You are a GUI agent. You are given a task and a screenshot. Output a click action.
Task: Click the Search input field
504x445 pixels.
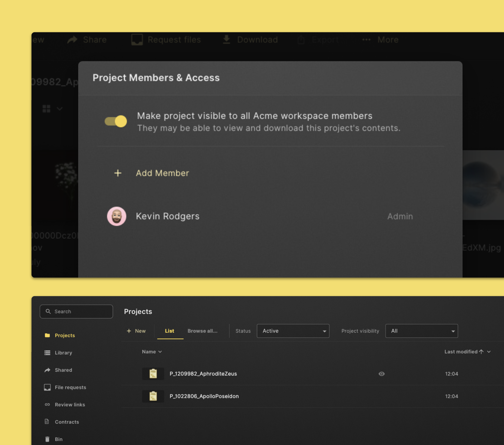76,311
